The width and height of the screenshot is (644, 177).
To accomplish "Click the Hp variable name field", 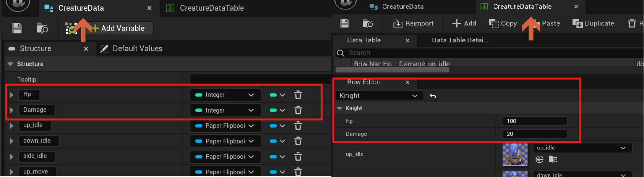I will point(29,94).
